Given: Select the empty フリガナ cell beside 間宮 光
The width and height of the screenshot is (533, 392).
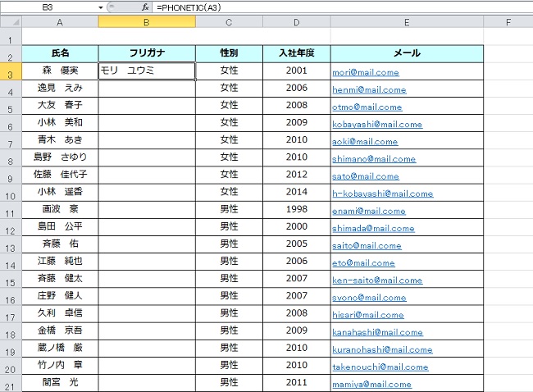Looking at the screenshot, I should (x=147, y=383).
